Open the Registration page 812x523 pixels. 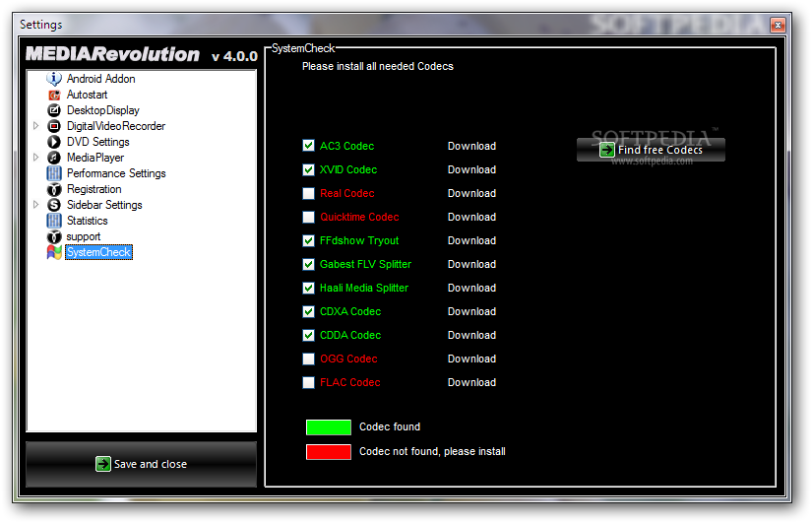pos(94,189)
